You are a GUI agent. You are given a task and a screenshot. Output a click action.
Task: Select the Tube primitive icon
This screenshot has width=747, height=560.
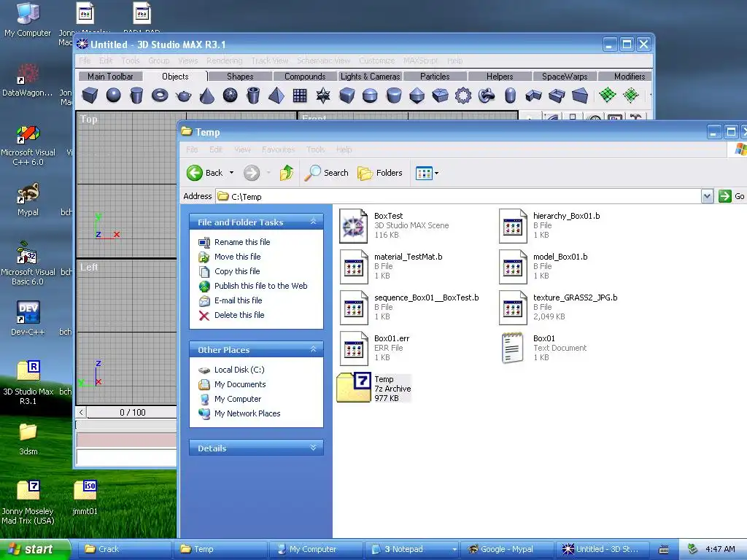pyautogui.click(x=253, y=96)
